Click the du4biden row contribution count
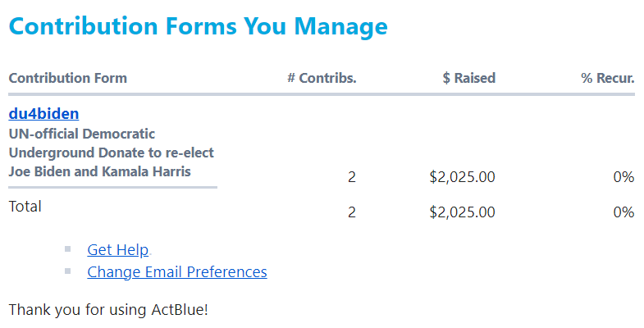 coord(352,177)
